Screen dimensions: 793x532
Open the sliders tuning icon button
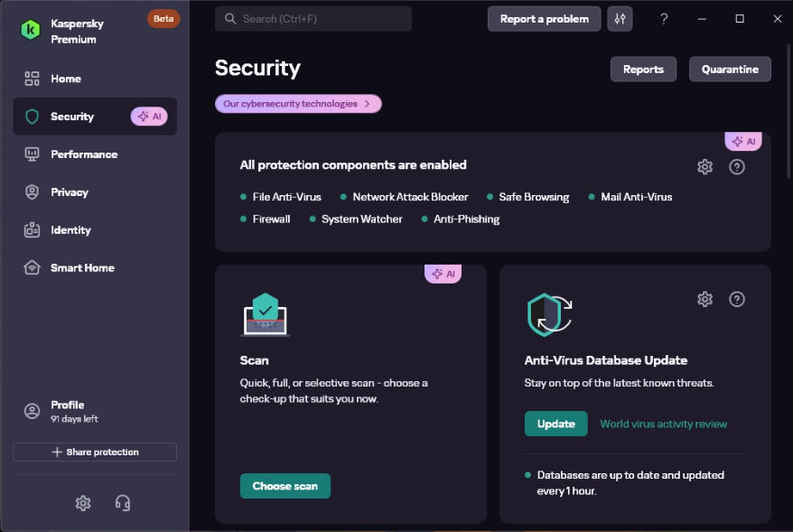pyautogui.click(x=620, y=19)
